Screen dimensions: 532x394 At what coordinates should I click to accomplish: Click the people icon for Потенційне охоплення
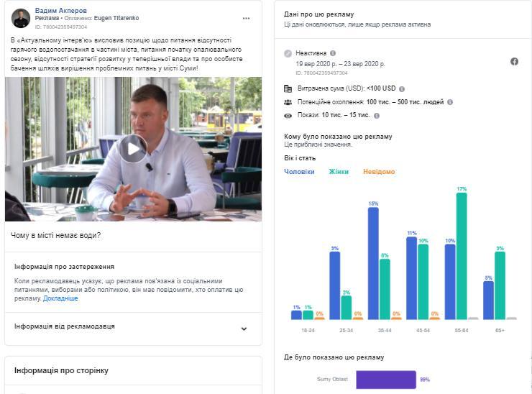[x=288, y=102]
